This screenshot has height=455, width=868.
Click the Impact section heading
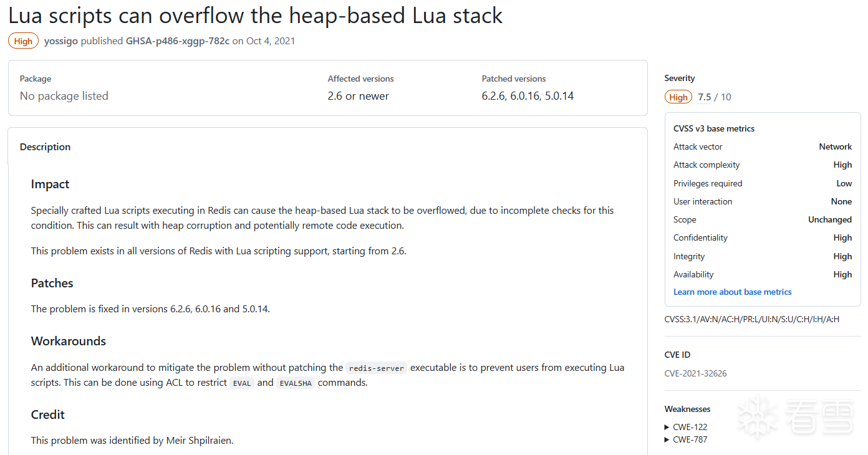tap(50, 184)
